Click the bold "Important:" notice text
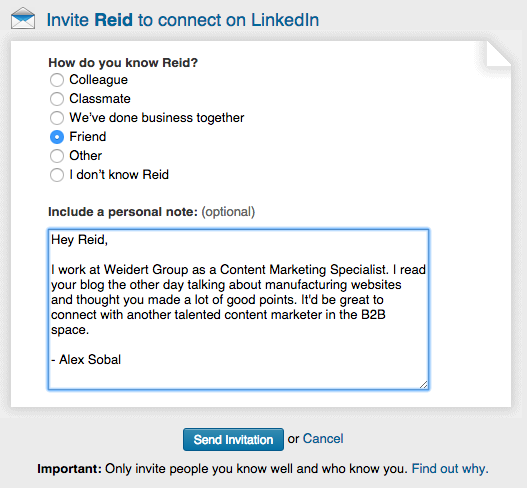The image size is (527, 488). [69, 469]
